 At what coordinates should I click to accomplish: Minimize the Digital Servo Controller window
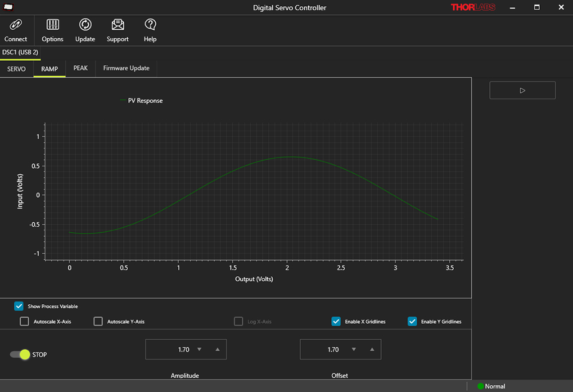coord(512,7)
